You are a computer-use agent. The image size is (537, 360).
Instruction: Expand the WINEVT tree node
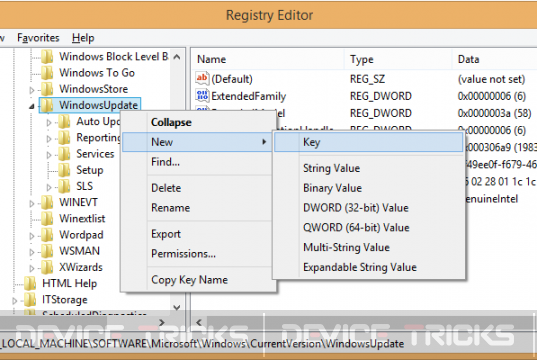[32, 203]
